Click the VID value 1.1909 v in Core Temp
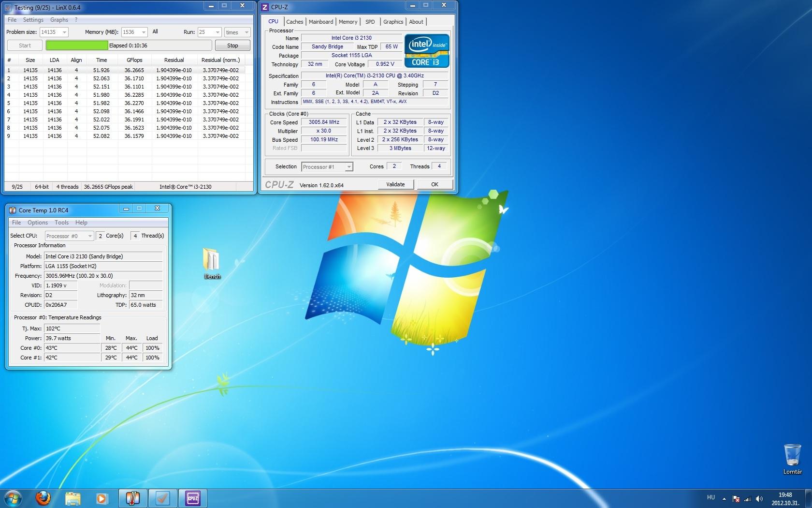812x508 pixels. click(61, 285)
